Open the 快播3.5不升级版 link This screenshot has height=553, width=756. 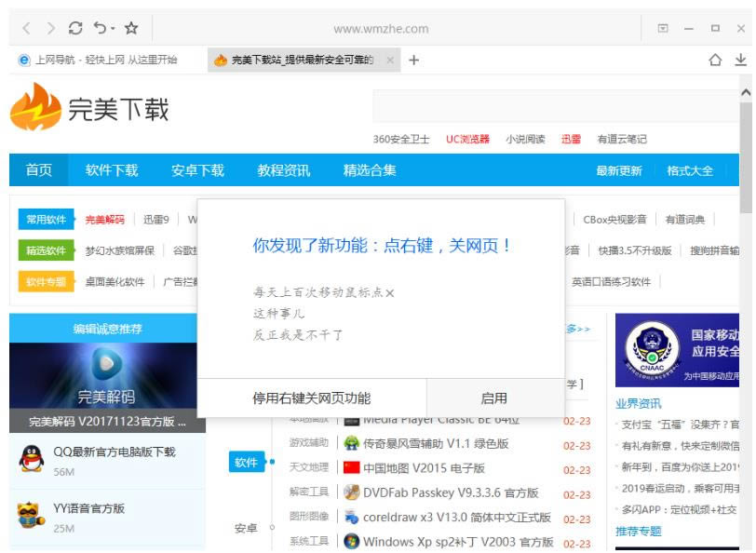click(x=635, y=250)
